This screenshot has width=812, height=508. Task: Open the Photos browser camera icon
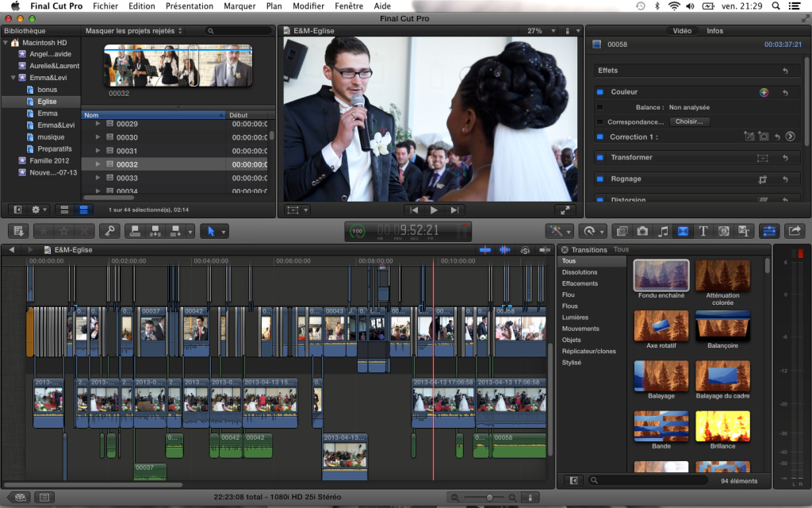[x=642, y=231]
